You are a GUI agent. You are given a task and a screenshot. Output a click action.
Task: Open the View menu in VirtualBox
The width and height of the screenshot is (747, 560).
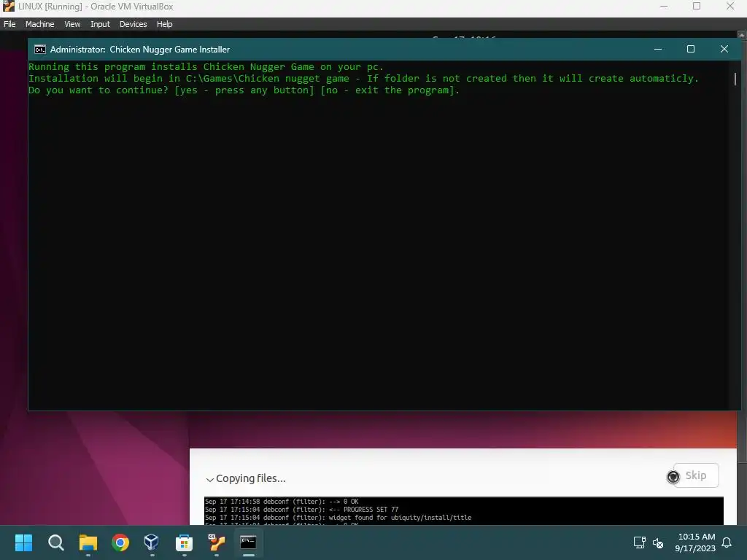pos(72,24)
